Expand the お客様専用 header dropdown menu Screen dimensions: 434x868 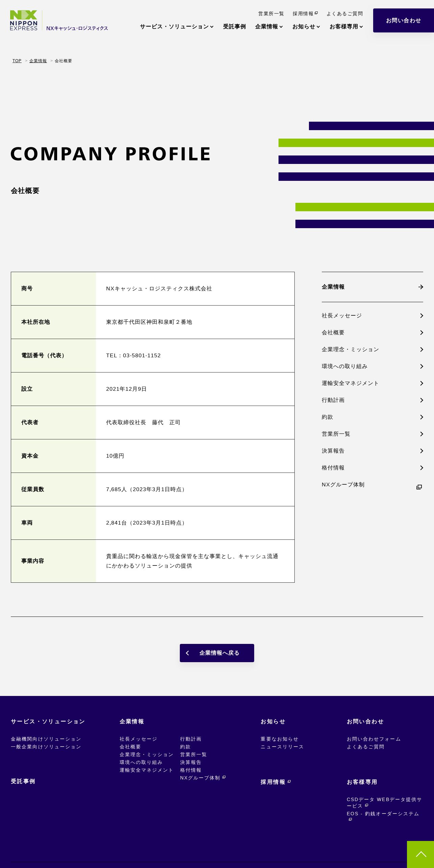point(346,27)
